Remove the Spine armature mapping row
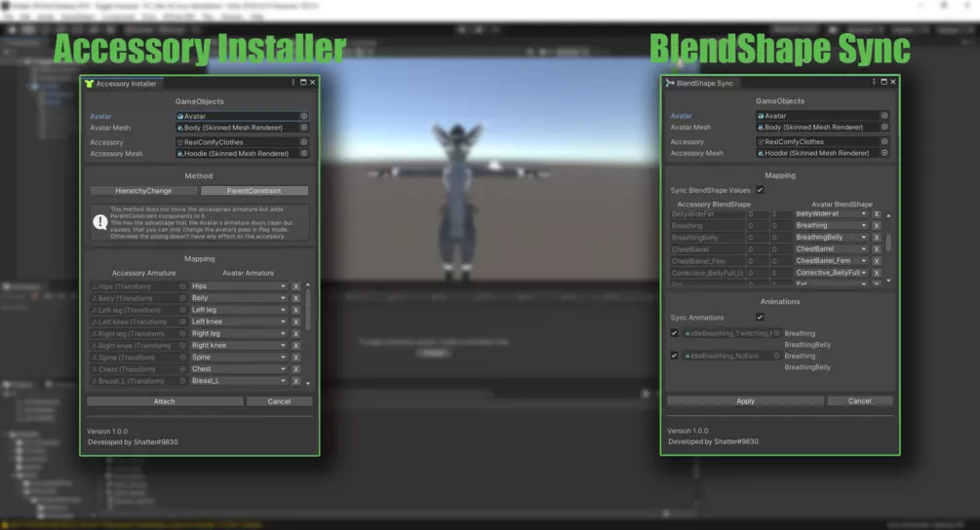 point(295,358)
